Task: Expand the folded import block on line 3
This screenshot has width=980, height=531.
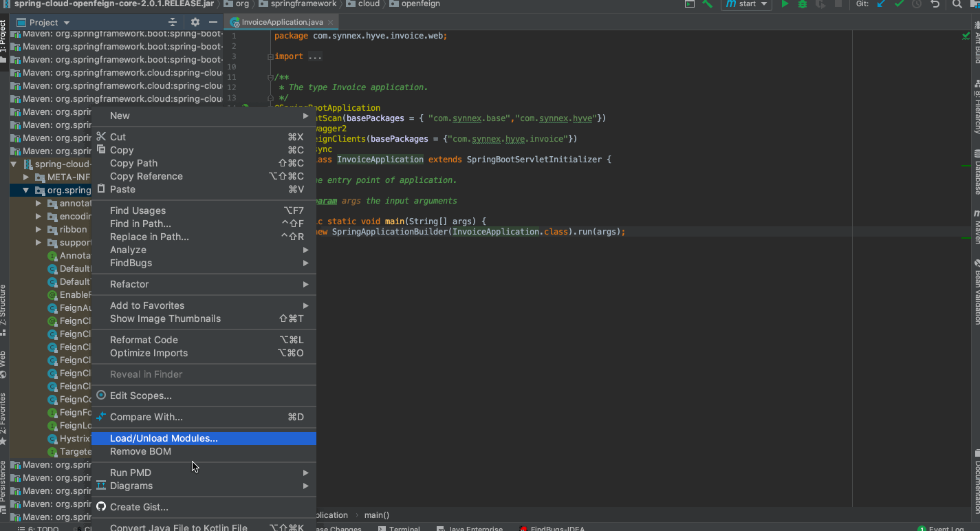Action: click(x=270, y=56)
